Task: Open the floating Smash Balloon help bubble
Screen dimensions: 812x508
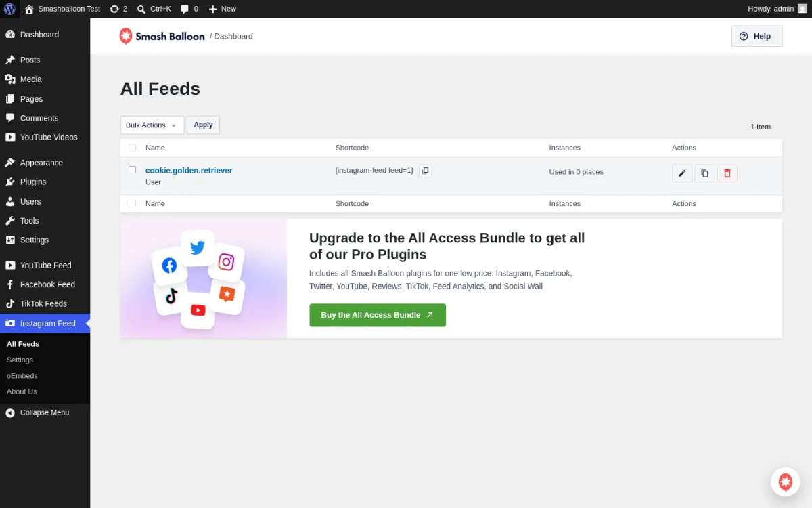Action: tap(786, 482)
